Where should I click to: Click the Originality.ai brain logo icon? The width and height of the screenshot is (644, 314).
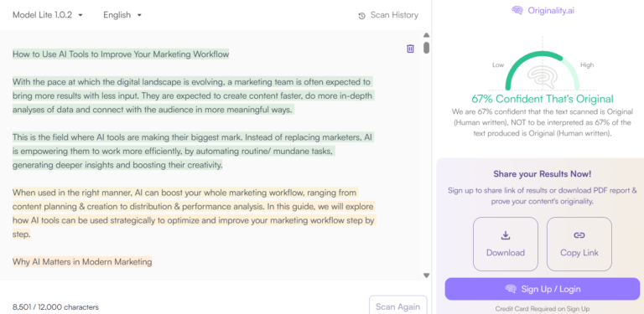tap(517, 10)
